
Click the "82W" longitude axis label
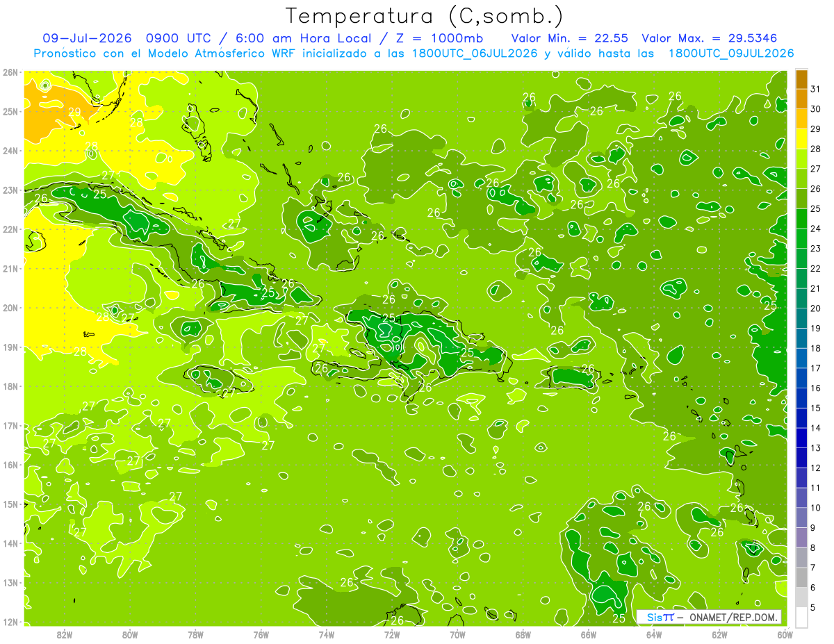tap(64, 634)
